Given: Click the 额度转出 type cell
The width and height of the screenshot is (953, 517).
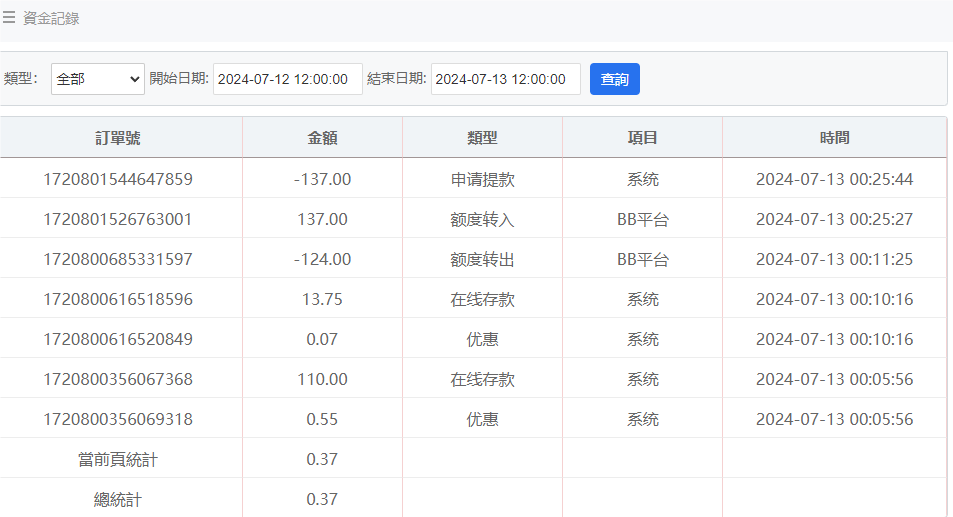Looking at the screenshot, I should click(482, 259).
